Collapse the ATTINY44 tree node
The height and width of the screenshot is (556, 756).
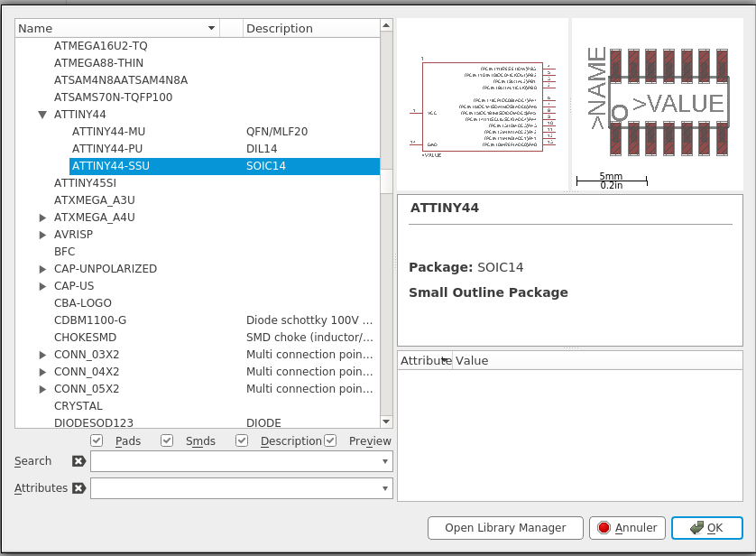(42, 115)
